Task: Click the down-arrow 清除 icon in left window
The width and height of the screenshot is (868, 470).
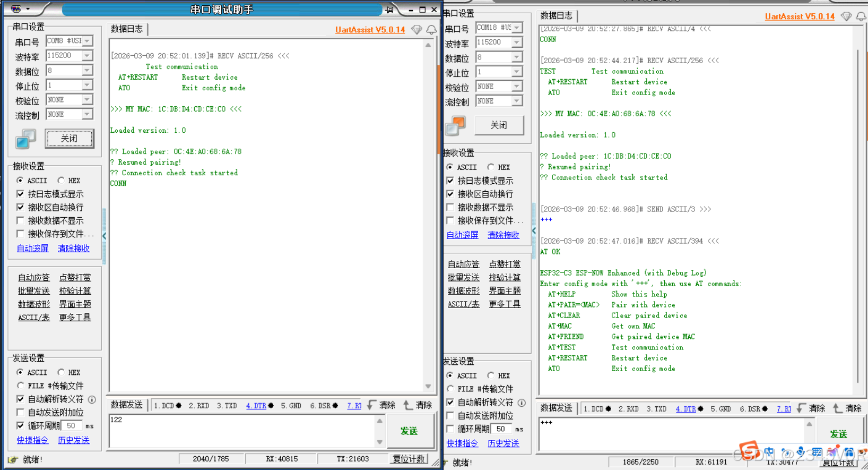Action: tap(372, 405)
